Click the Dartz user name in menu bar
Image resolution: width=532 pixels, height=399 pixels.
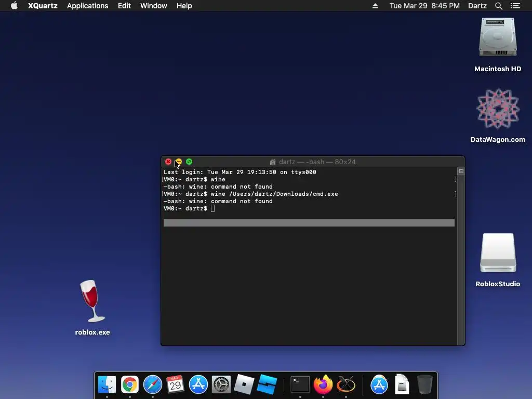(x=477, y=6)
